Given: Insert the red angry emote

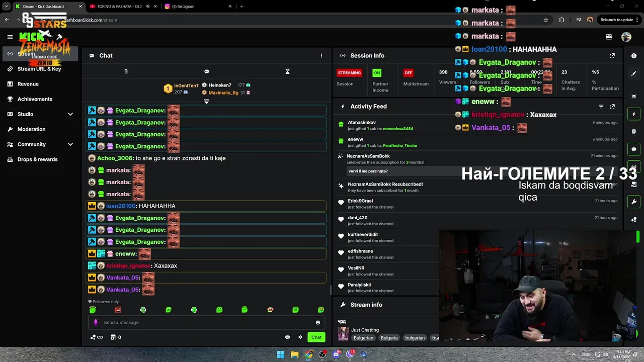Looking at the screenshot, I should tap(118, 310).
